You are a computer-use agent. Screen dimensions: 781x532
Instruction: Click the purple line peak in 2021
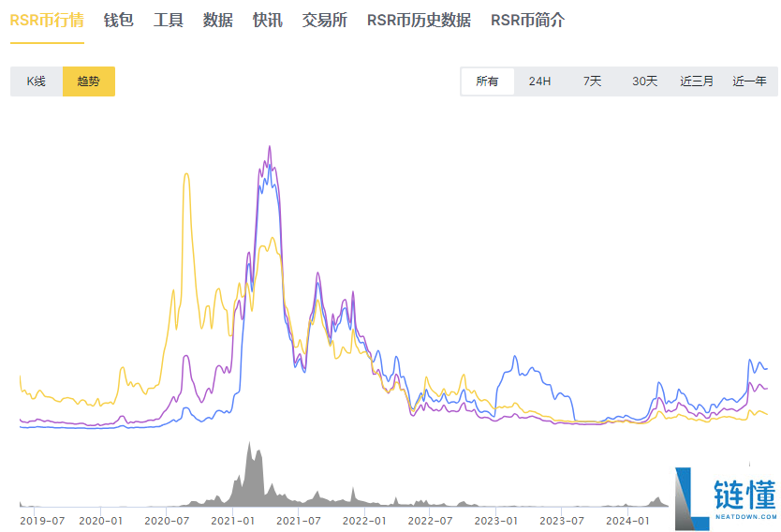click(x=270, y=146)
